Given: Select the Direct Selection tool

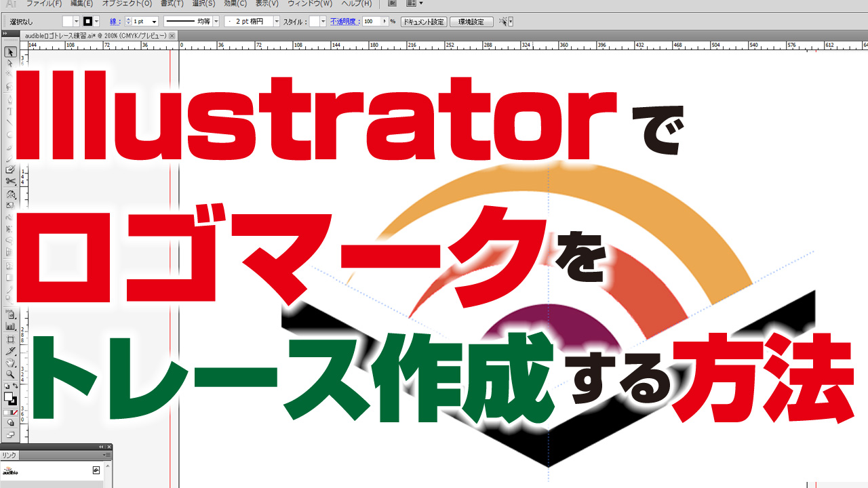Looking at the screenshot, I should [10, 63].
